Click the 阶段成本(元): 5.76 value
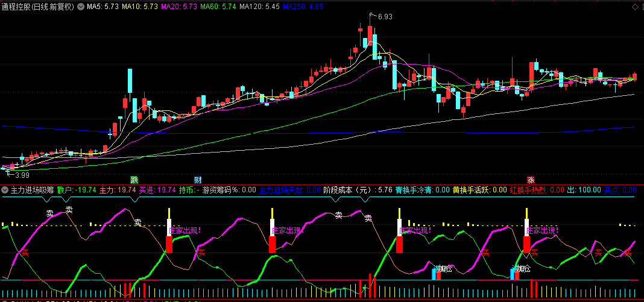This screenshot has height=302, width=644. (x=358, y=190)
